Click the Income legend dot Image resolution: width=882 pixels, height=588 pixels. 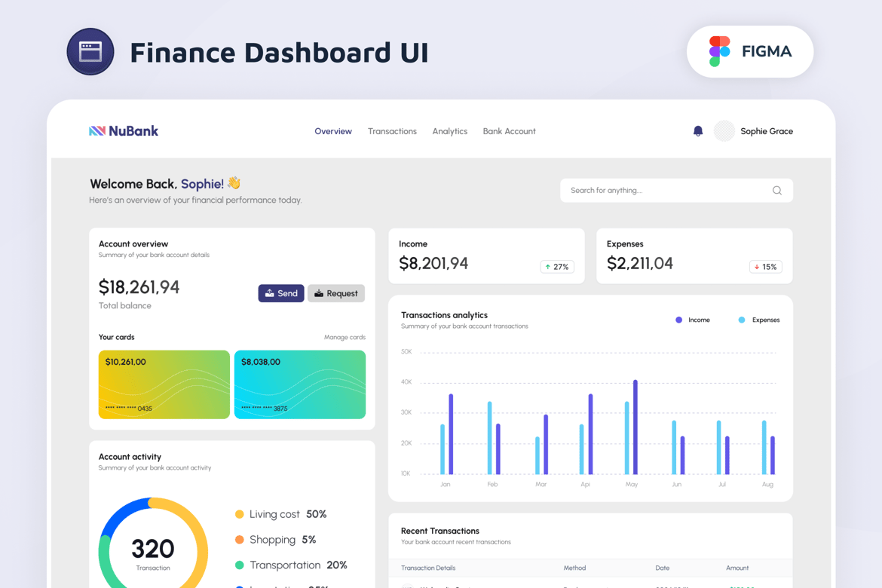point(678,320)
